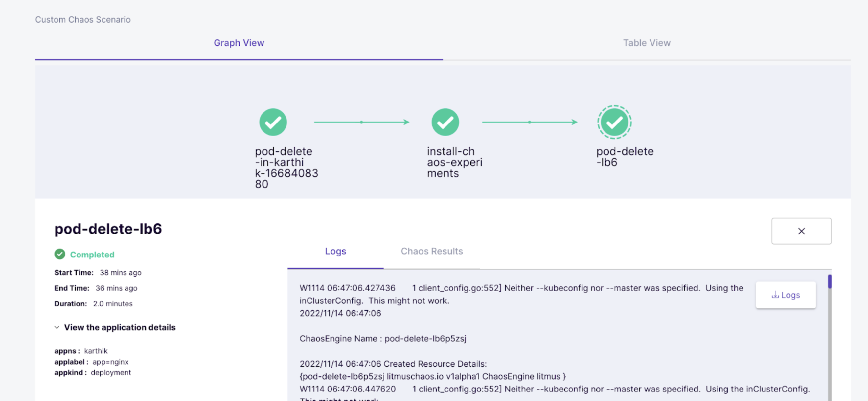Switch to Table View tab
Image resolution: width=868 pixels, height=401 pixels.
click(646, 43)
